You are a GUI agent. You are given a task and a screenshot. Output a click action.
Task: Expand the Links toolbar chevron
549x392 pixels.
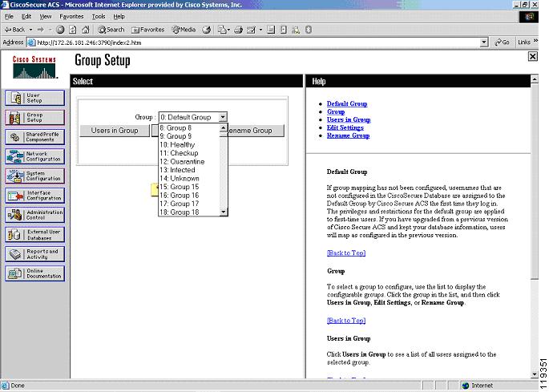[x=535, y=42]
